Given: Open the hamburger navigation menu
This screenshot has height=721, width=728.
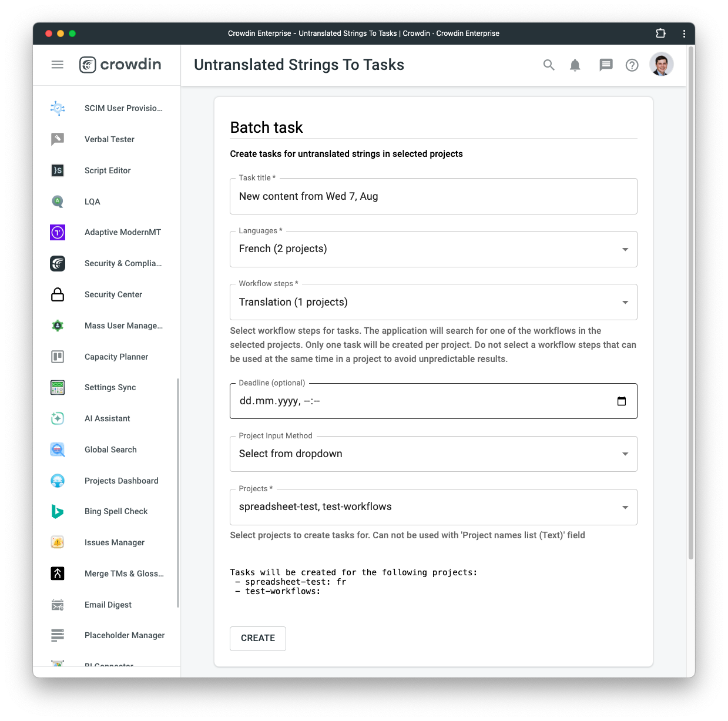Looking at the screenshot, I should tap(57, 65).
